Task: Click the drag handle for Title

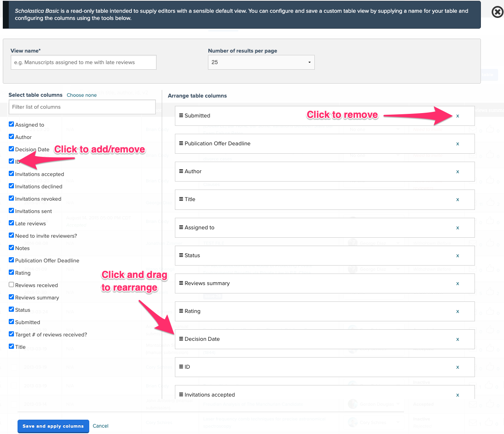Action: click(x=181, y=199)
